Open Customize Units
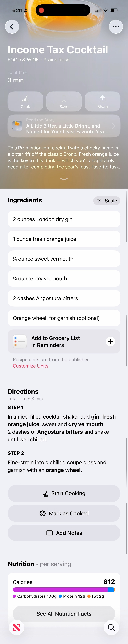 (30, 366)
